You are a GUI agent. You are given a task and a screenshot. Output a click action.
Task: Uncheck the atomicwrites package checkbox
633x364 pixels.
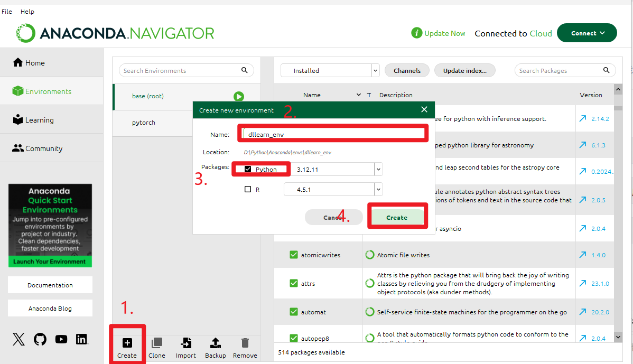click(293, 255)
